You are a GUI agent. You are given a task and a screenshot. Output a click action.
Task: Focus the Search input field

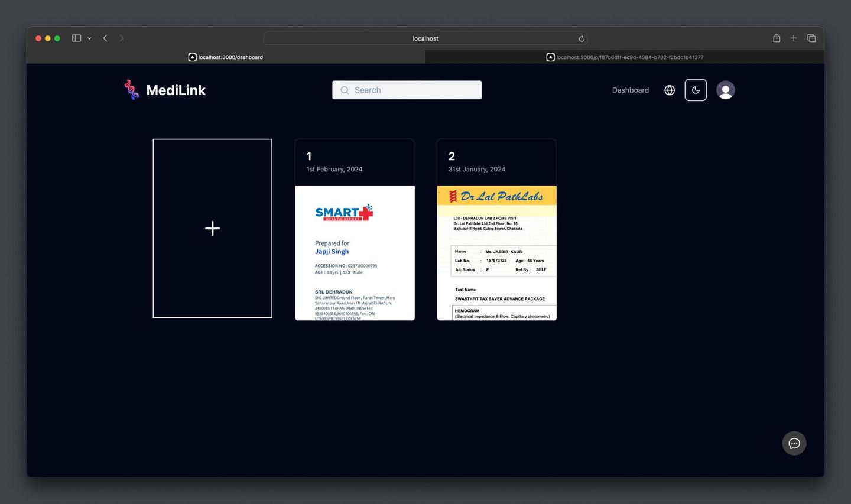coord(407,90)
